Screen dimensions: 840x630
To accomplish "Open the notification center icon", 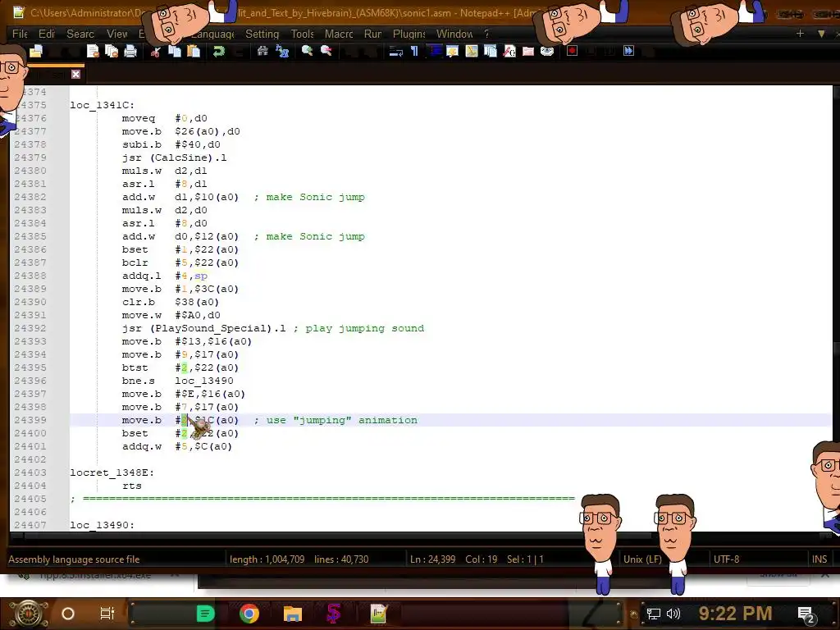I will tap(806, 614).
